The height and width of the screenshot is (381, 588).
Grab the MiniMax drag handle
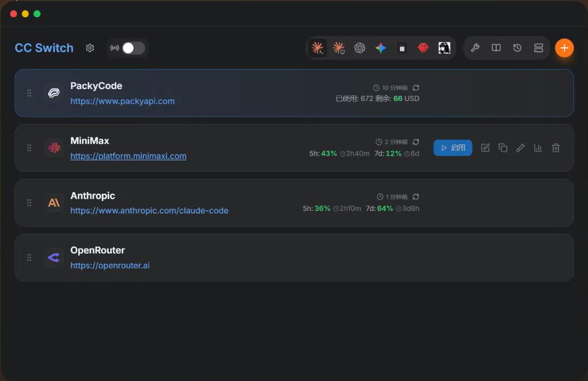[29, 148]
